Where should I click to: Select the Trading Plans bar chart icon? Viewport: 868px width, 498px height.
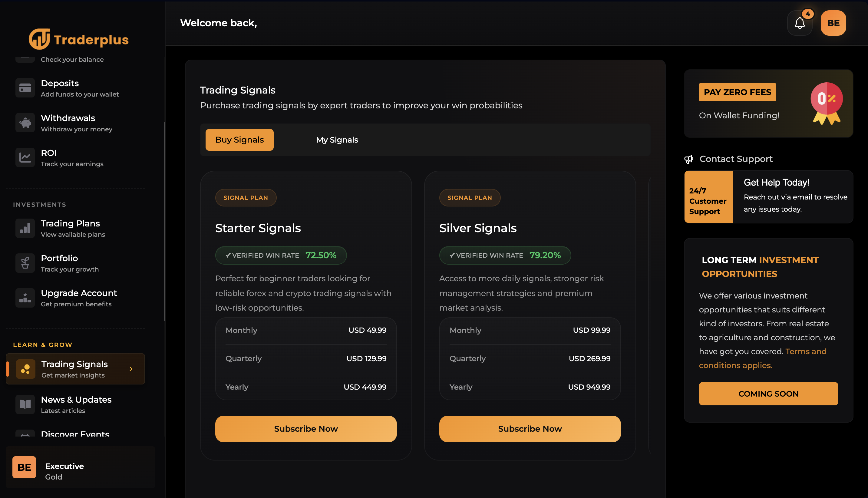click(x=25, y=228)
